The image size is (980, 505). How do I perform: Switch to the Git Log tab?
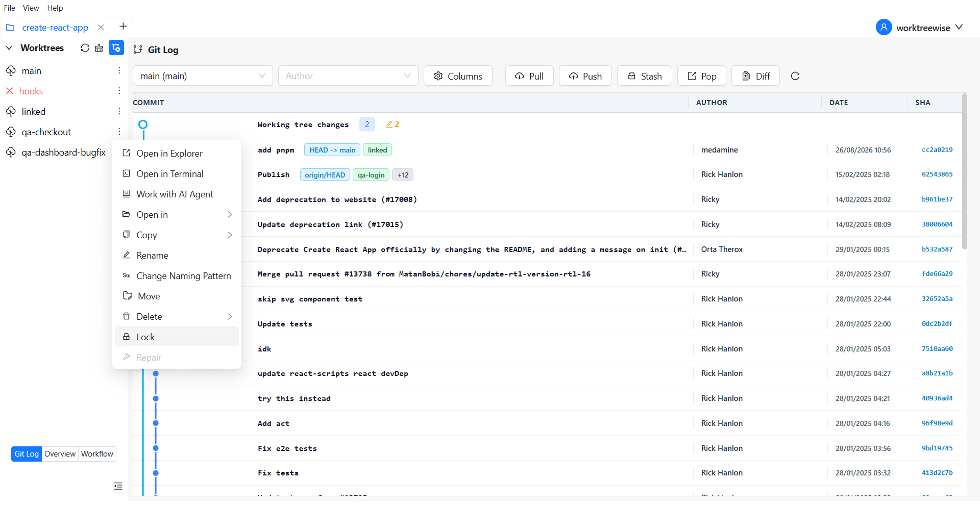[27, 454]
